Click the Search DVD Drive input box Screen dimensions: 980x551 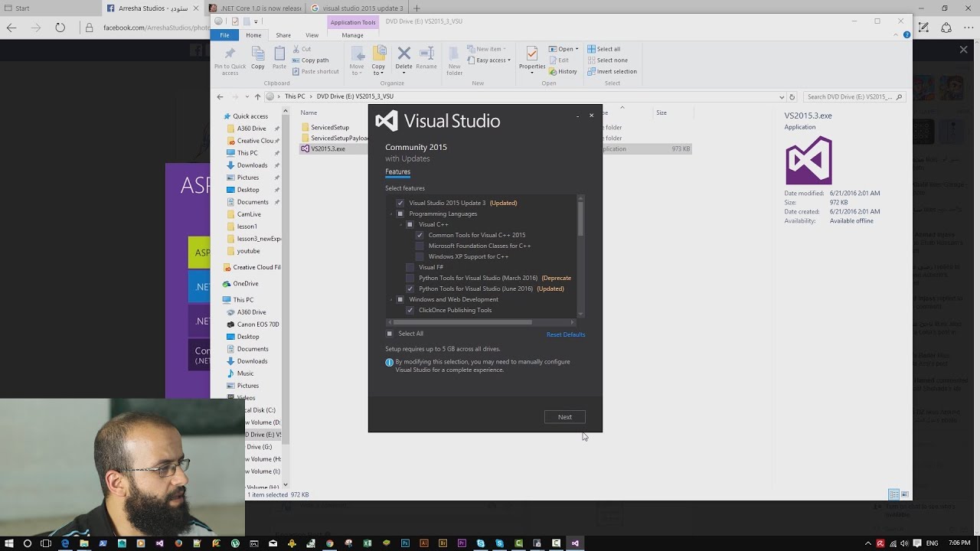tap(854, 97)
